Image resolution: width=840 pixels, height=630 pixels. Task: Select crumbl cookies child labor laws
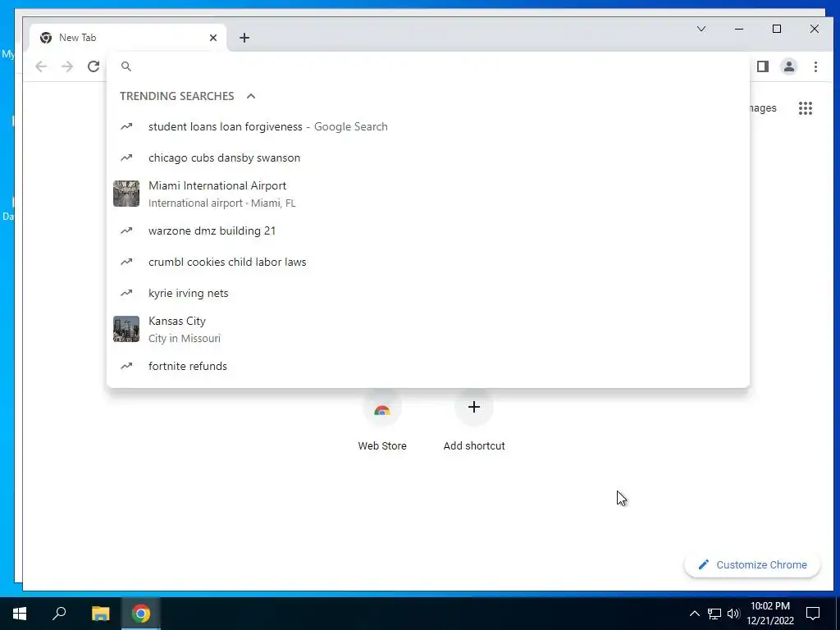[428, 262]
